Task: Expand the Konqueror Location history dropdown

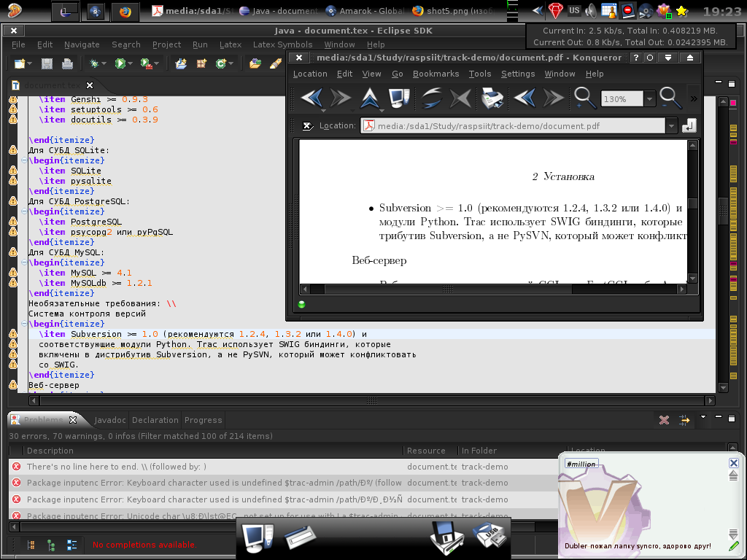Action: pyautogui.click(x=671, y=126)
